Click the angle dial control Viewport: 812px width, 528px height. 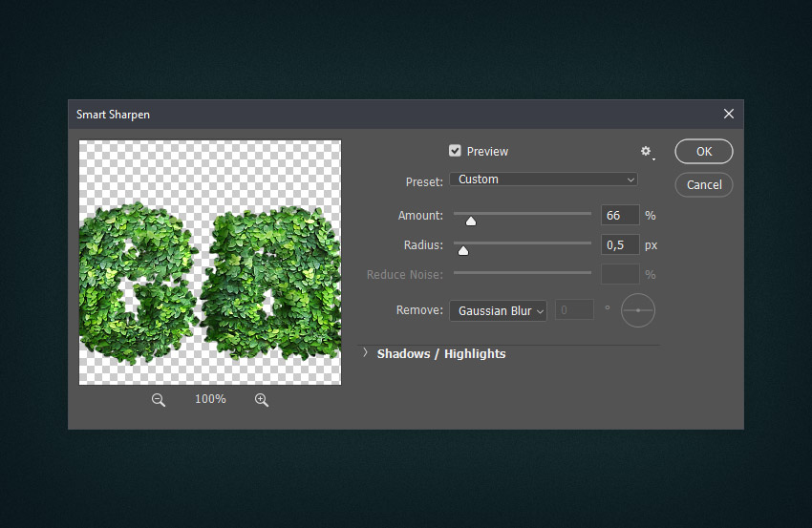coord(638,310)
